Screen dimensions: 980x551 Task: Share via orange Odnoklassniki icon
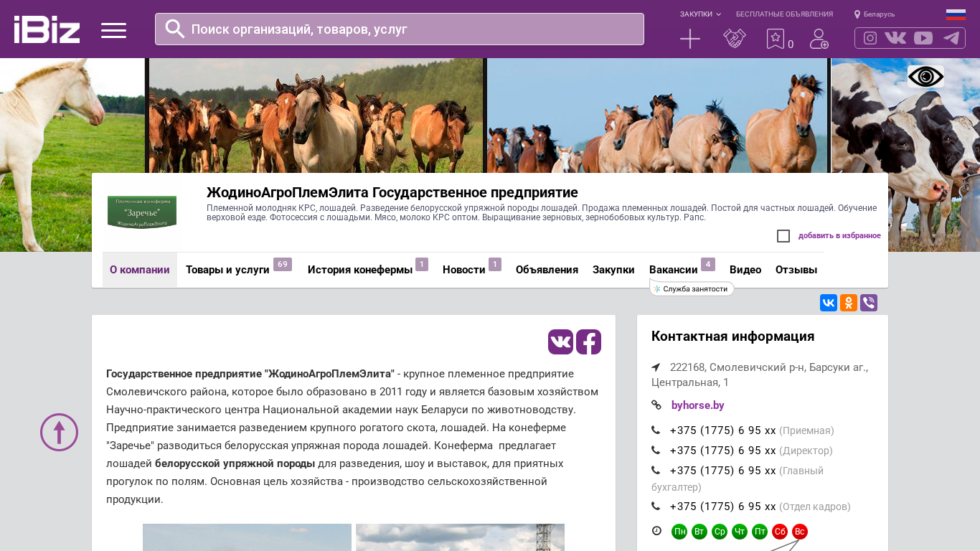tap(849, 303)
